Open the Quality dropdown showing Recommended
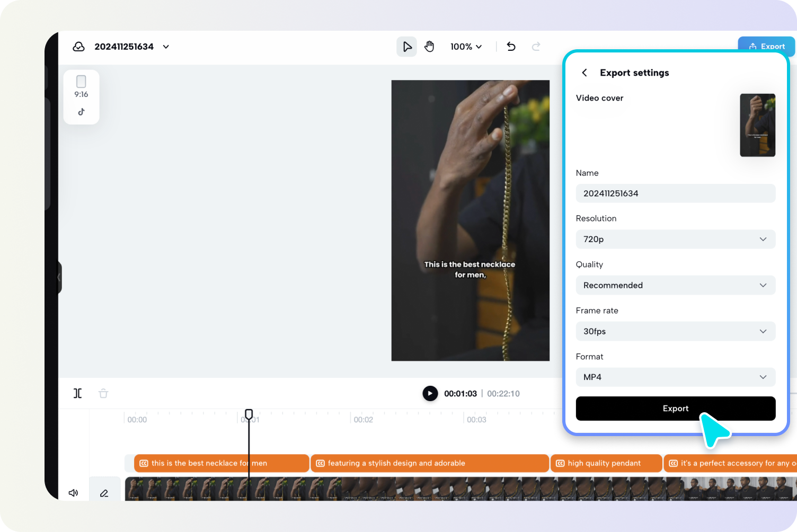 click(x=676, y=285)
